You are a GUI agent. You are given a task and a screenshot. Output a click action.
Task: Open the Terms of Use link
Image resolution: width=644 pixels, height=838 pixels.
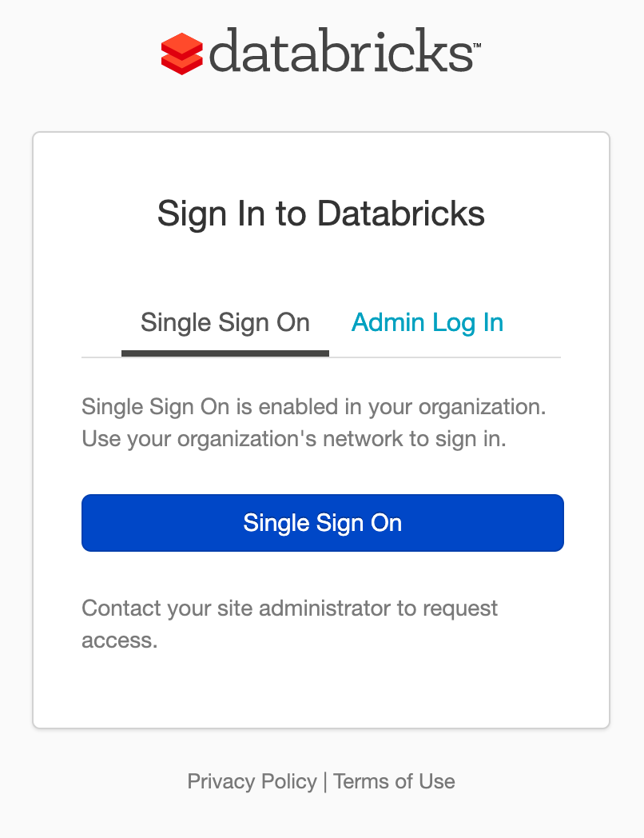pyautogui.click(x=394, y=781)
